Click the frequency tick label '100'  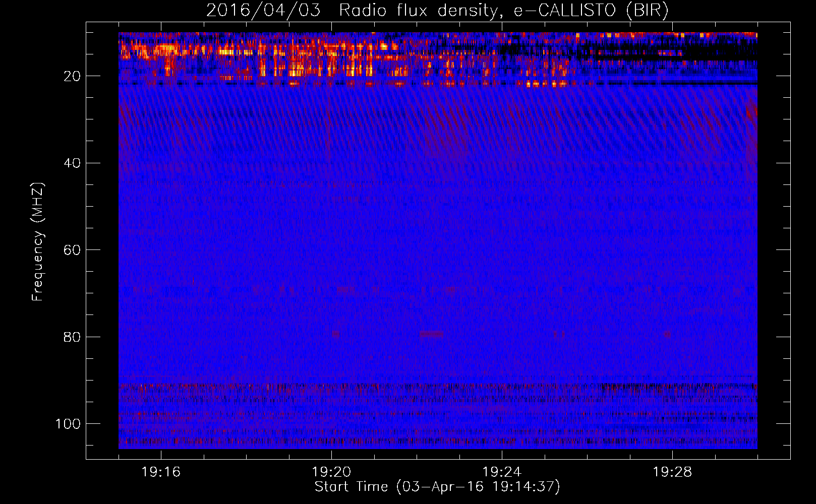pos(68,424)
